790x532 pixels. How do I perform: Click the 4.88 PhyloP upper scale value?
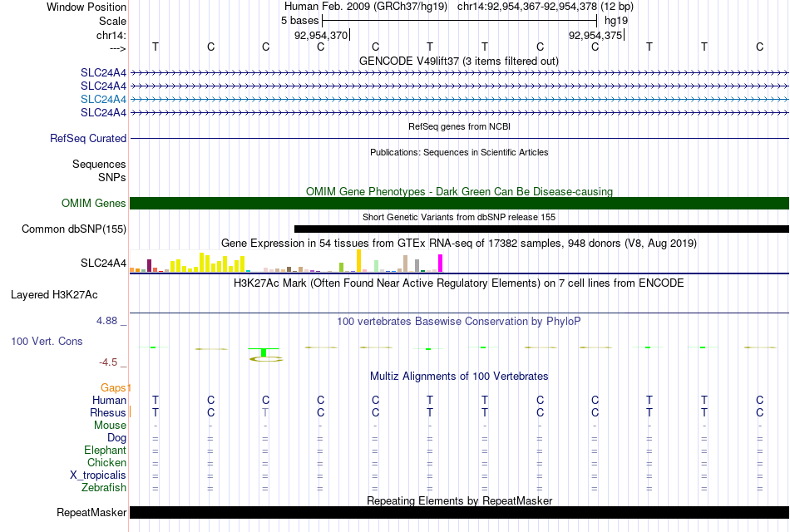pyautogui.click(x=106, y=321)
